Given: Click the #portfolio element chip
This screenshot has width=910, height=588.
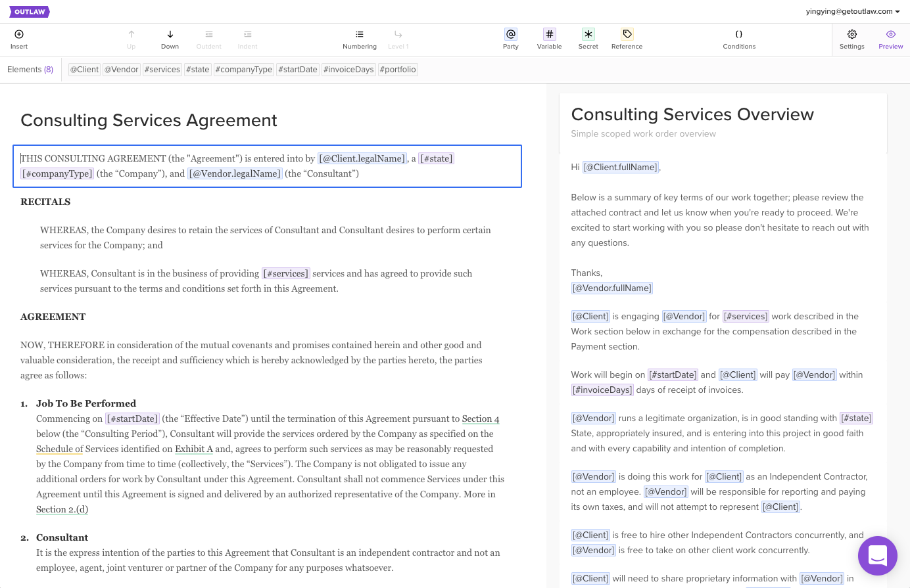Looking at the screenshot, I should 398,70.
